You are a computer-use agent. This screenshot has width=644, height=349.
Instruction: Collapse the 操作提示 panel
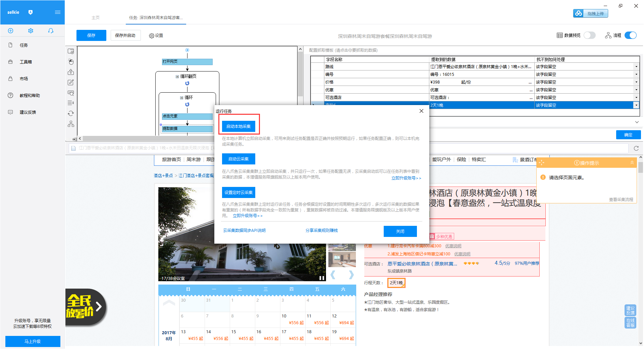point(632,163)
